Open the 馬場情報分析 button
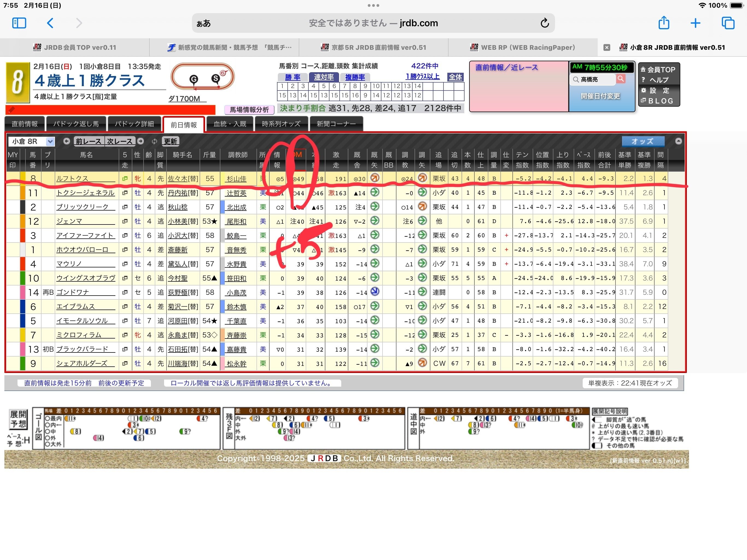Screen dimensions: 747x560 tap(249, 109)
